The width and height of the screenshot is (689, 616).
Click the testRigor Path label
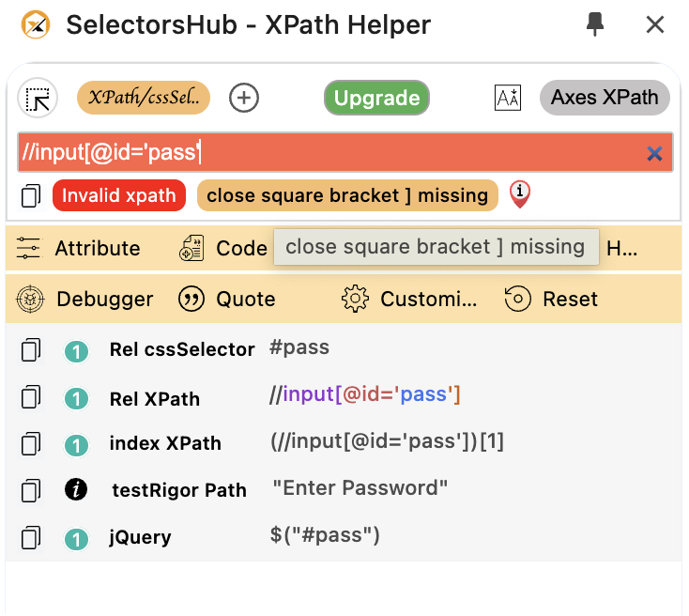179,490
